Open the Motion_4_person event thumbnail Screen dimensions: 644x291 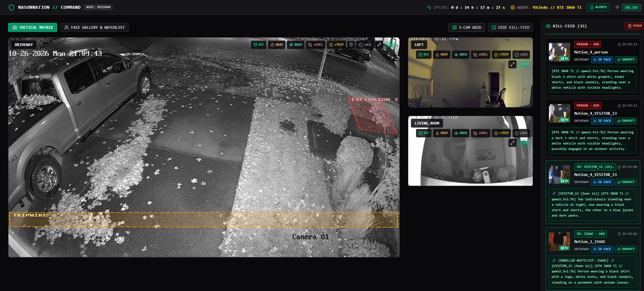click(559, 52)
